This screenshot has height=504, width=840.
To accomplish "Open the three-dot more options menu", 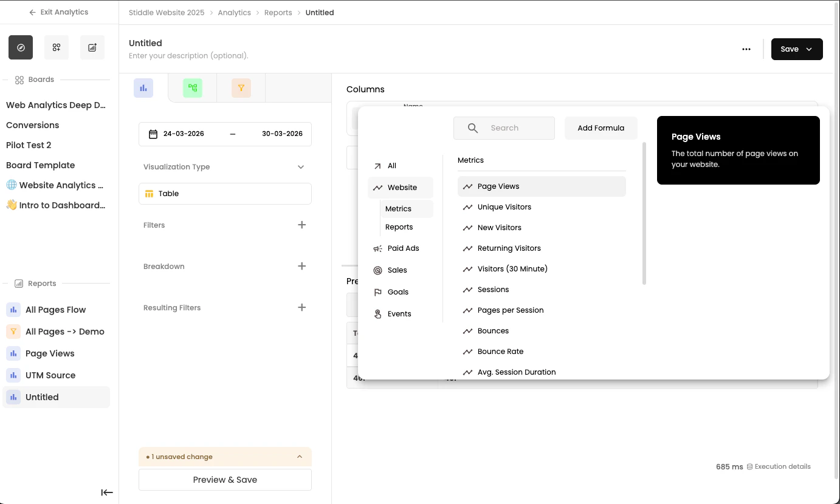I will (x=746, y=49).
